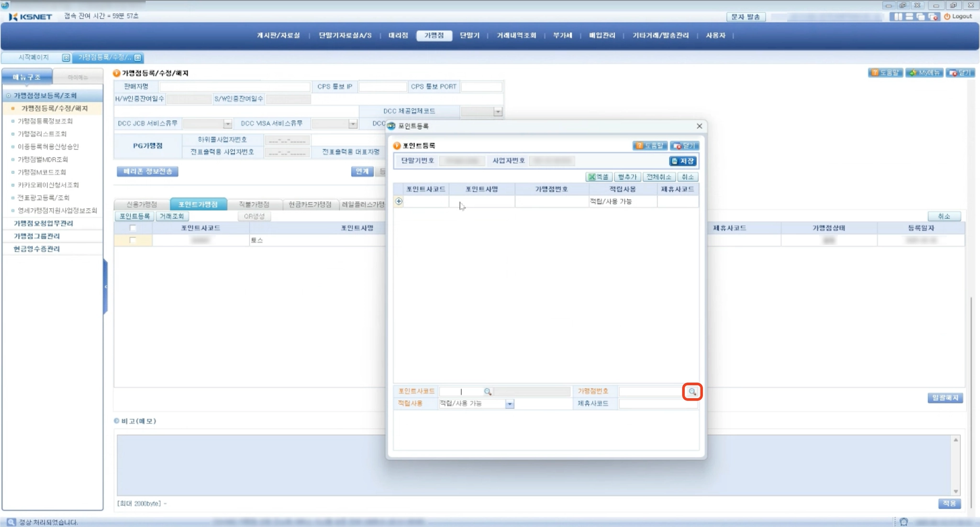
Task: Switch to the 신용가맹점 tab
Action: tap(142, 204)
